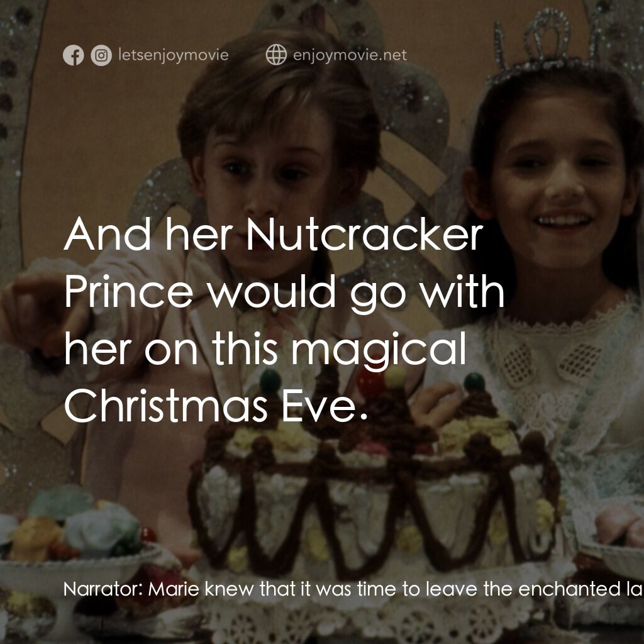644x644 pixels.
Task: Click the globe website icon
Action: tap(276, 55)
